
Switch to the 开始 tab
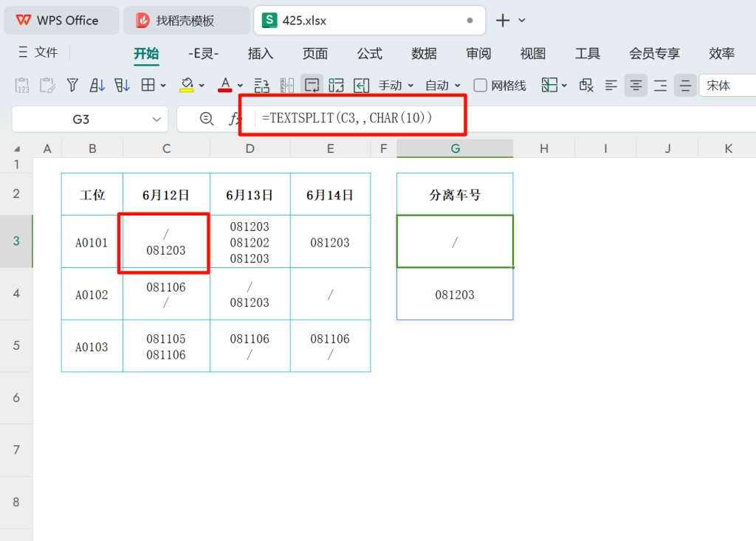(x=146, y=54)
